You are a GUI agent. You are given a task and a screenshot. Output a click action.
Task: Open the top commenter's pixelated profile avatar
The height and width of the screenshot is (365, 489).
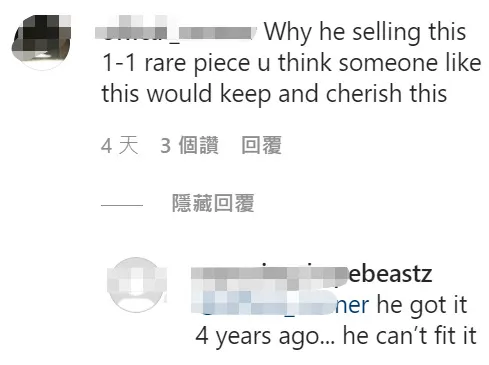(42, 42)
